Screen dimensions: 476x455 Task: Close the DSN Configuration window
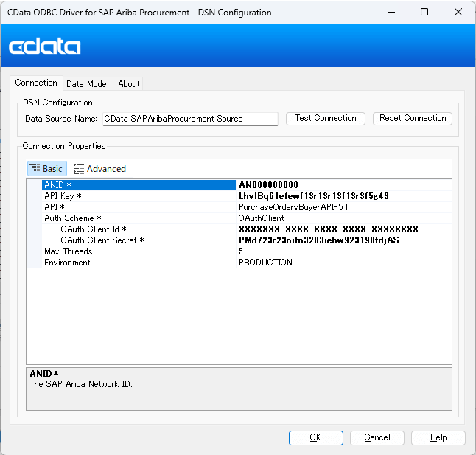coord(458,12)
